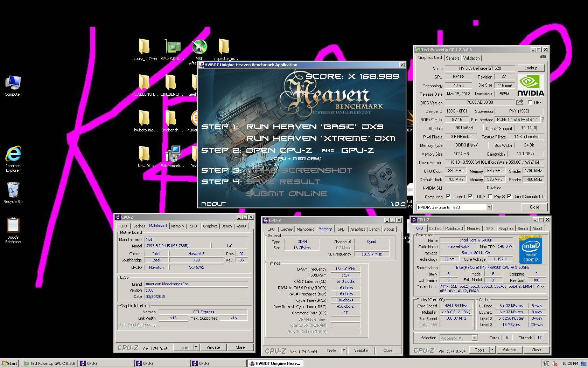Viewport: 588px width, 368px height.
Task: Select Graphics tab in Mainboard CPU-Z window
Action: [x=210, y=226]
